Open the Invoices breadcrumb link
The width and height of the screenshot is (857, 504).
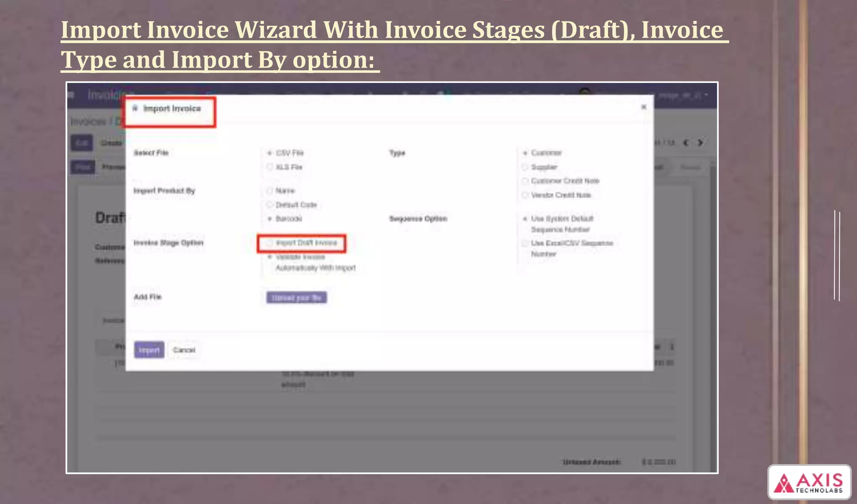(88, 122)
